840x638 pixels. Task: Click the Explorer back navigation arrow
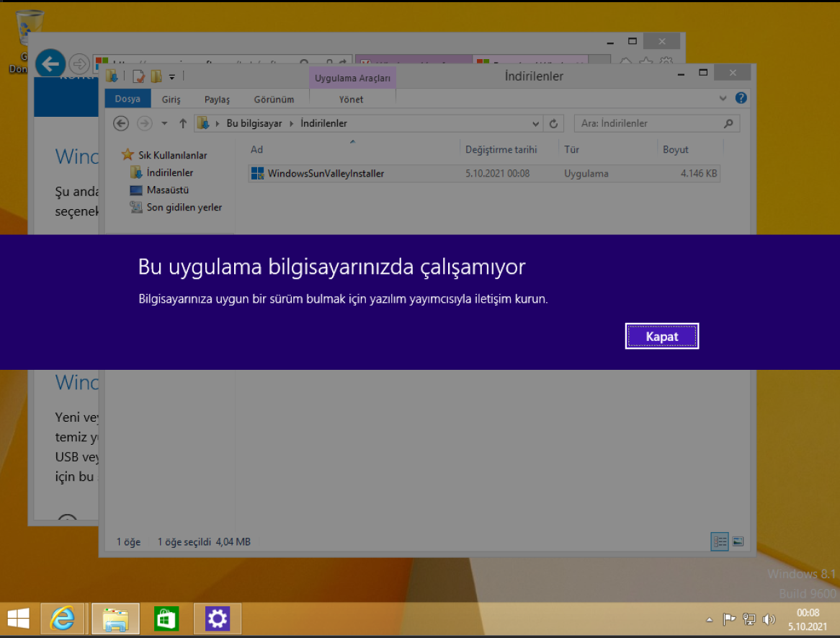pos(121,123)
